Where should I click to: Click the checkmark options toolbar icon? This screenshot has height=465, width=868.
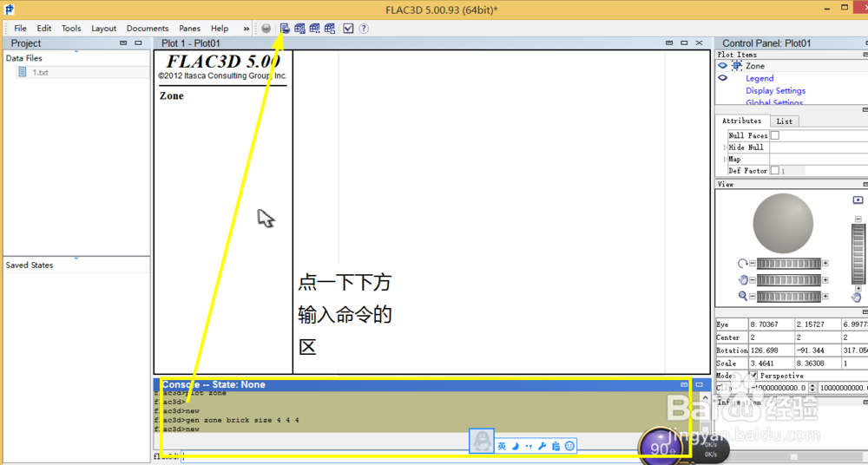tap(348, 29)
